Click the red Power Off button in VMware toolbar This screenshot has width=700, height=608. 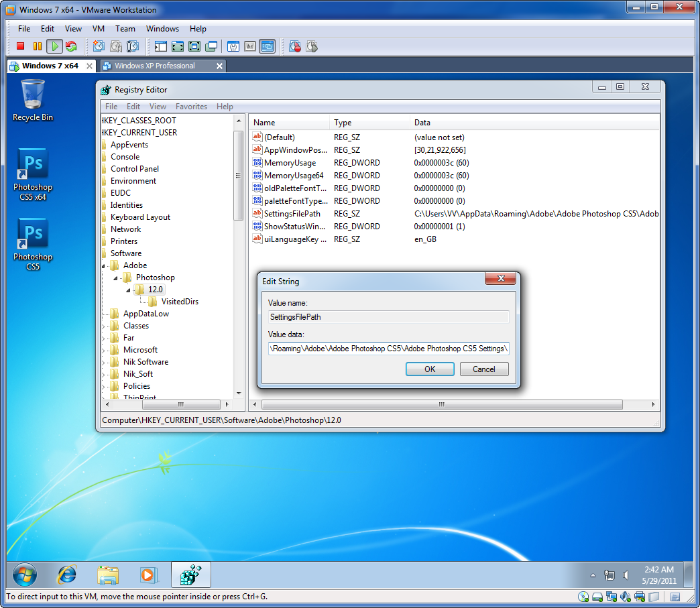pyautogui.click(x=21, y=46)
